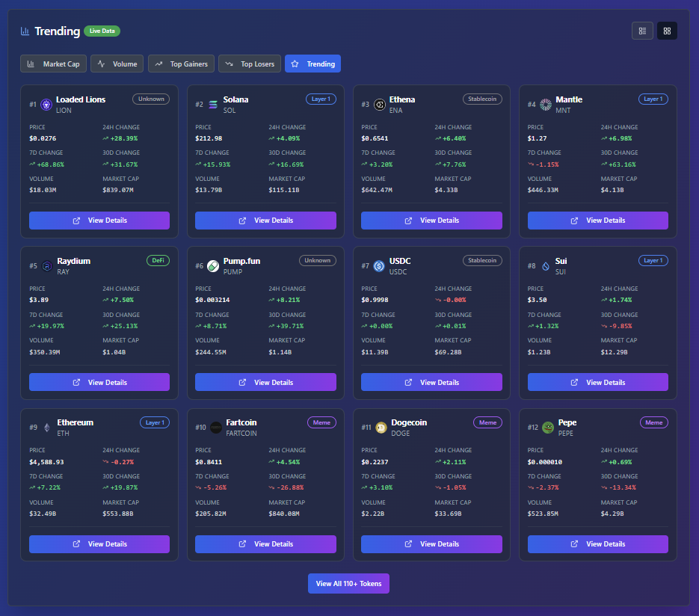699x616 pixels.
Task: Open Mantle's View Details button
Action: click(x=598, y=221)
